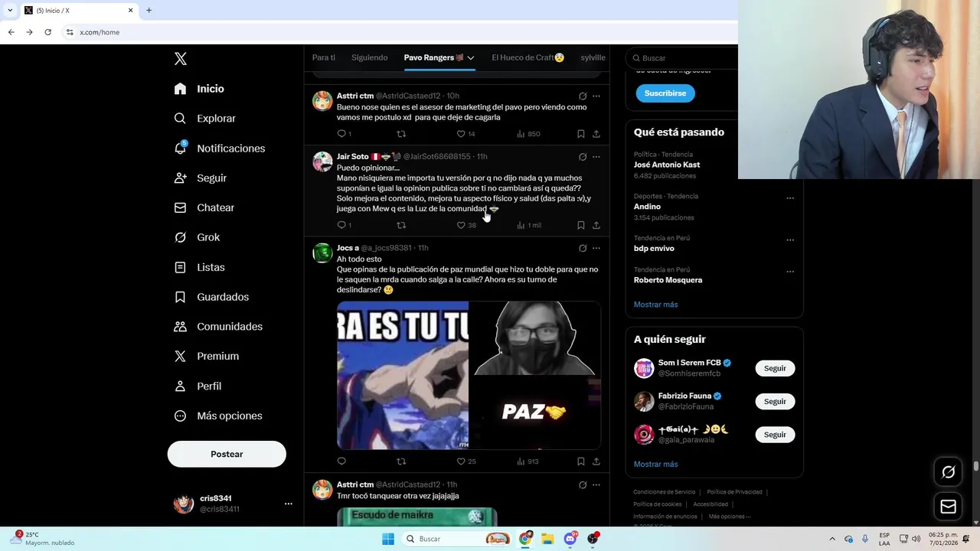
Task: Share Jair Soto post
Action: click(596, 225)
